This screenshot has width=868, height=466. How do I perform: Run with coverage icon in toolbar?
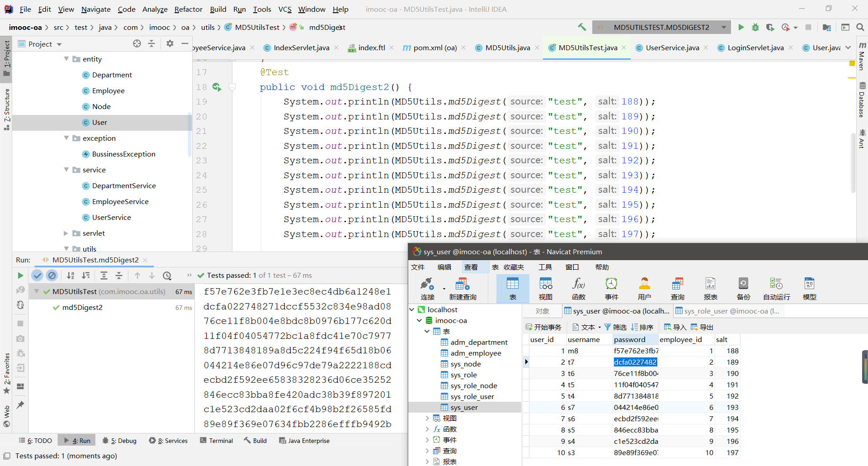(770, 27)
